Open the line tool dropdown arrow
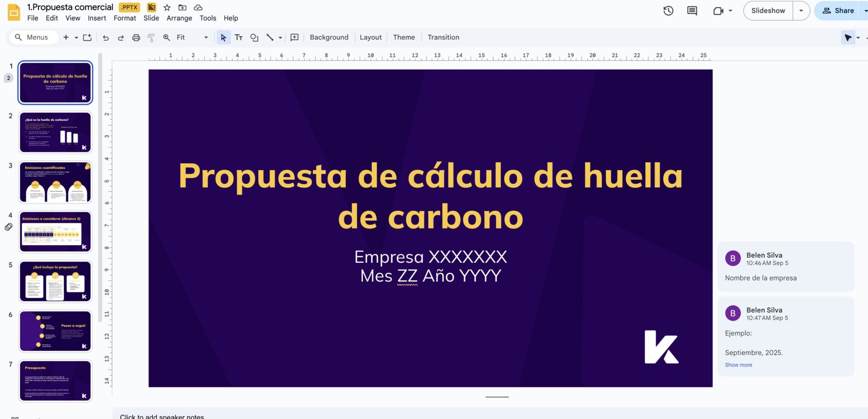The width and height of the screenshot is (868, 419). tap(280, 38)
